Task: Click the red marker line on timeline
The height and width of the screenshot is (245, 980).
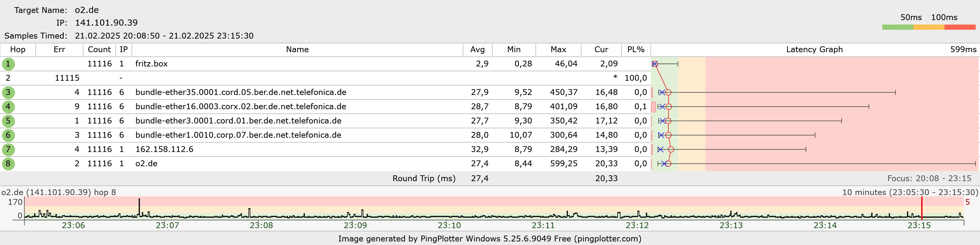Action: point(922,208)
